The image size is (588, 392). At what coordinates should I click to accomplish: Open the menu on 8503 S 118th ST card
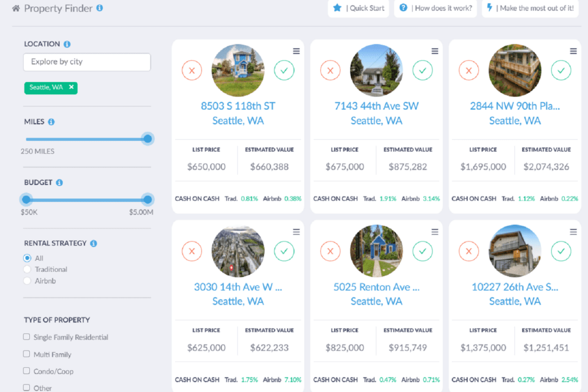(296, 51)
